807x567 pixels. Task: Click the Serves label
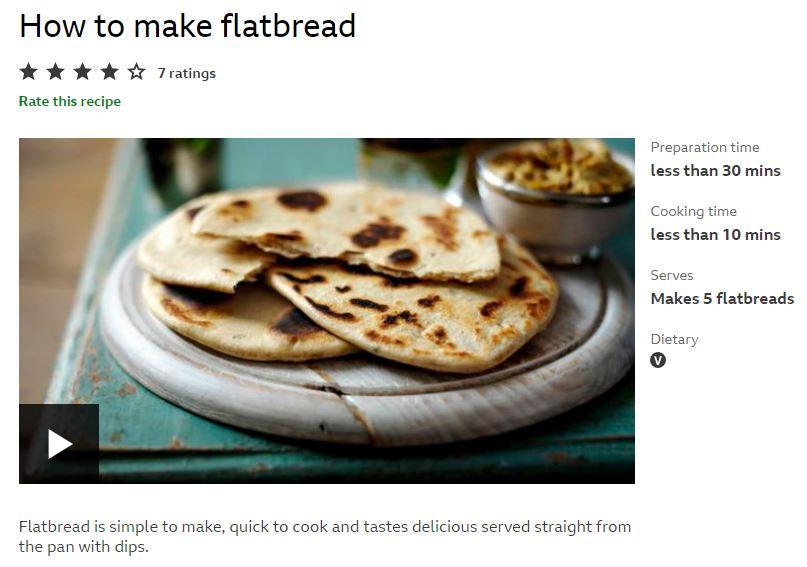[672, 275]
